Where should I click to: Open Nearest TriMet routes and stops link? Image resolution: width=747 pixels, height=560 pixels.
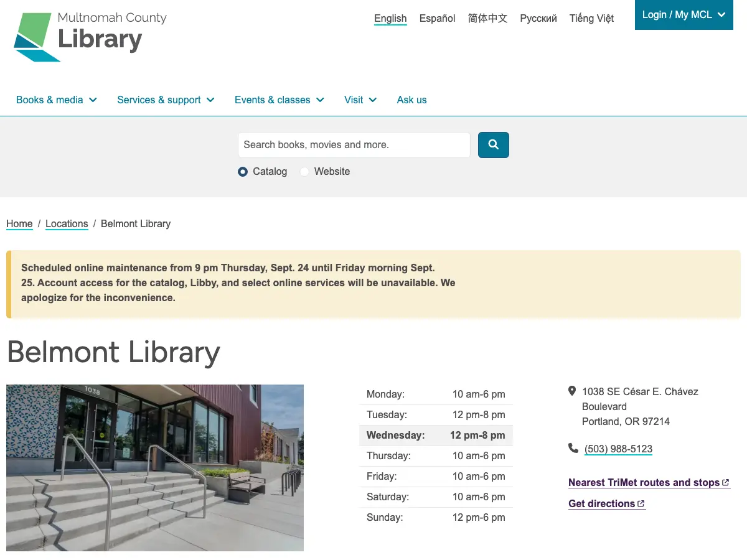click(x=649, y=483)
